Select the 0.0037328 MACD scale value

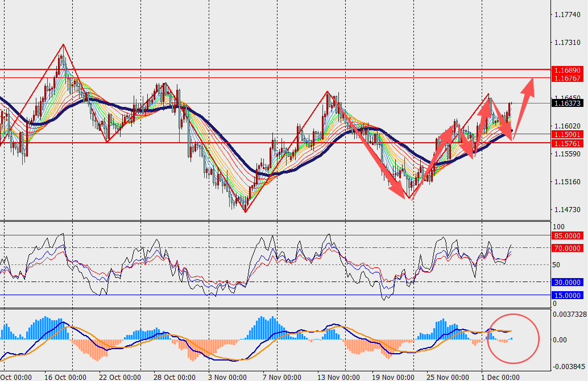570,314
